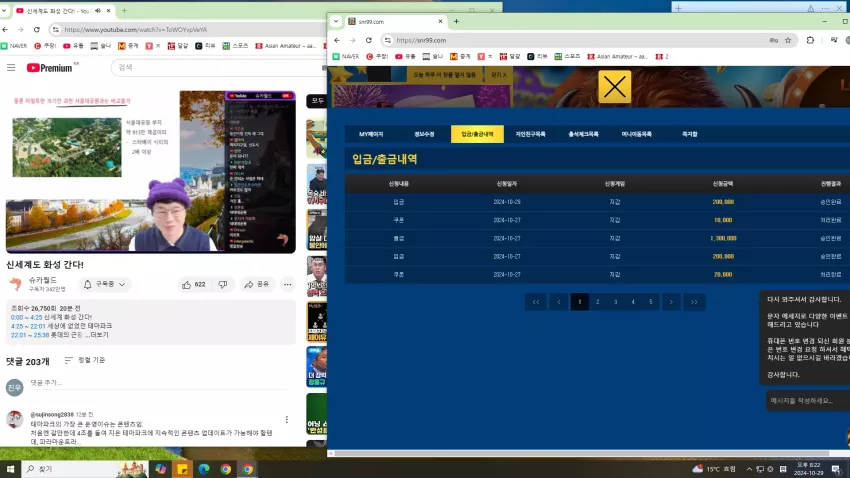Click the snr99 window horizontal scrollbar
Image resolution: width=850 pixels, height=478 pixels.
pyautogui.click(x=582, y=454)
